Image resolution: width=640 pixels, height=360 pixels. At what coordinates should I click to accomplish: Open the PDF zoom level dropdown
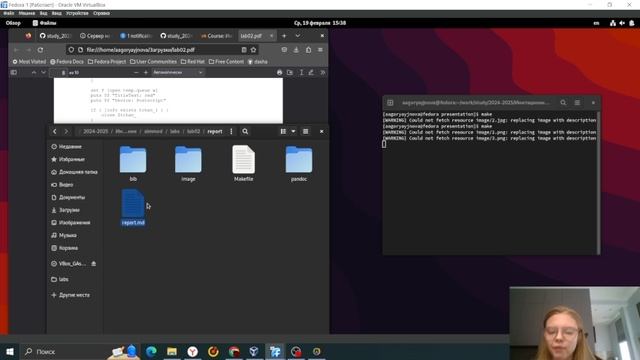click(x=178, y=72)
